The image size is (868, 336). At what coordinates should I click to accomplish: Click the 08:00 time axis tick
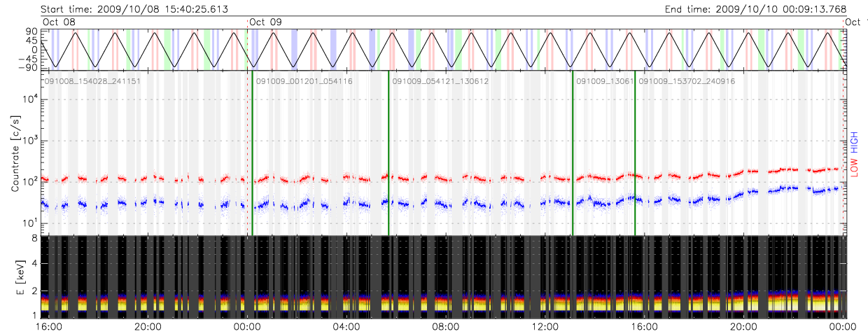(446, 327)
